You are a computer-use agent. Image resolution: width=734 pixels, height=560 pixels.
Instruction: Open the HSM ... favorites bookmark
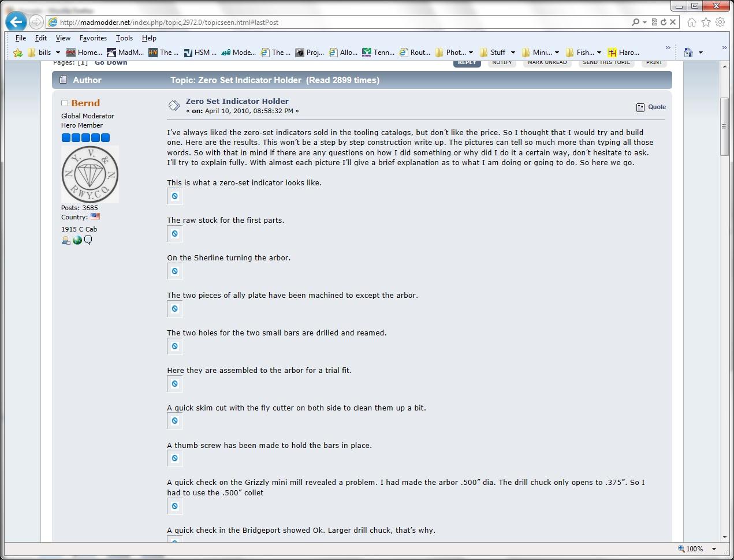point(200,53)
